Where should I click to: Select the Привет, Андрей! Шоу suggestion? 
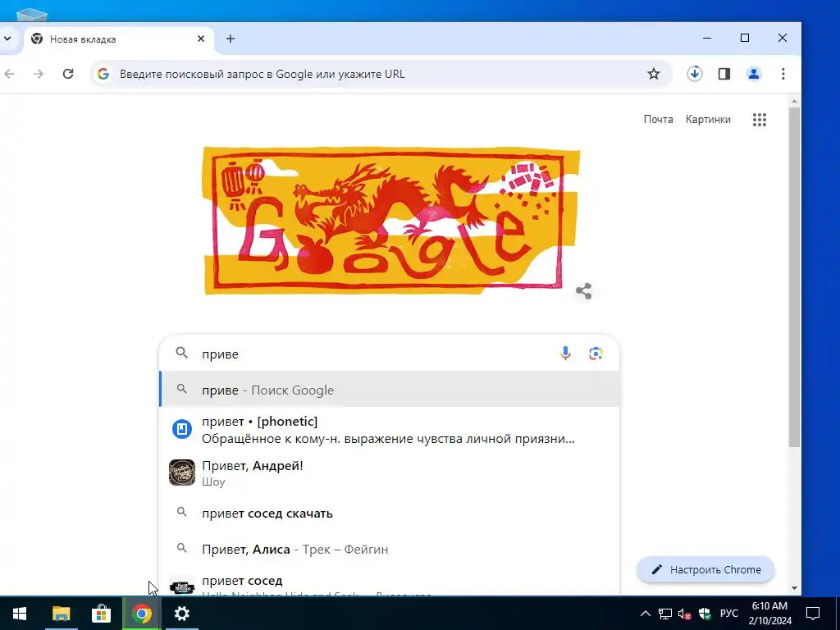390,473
